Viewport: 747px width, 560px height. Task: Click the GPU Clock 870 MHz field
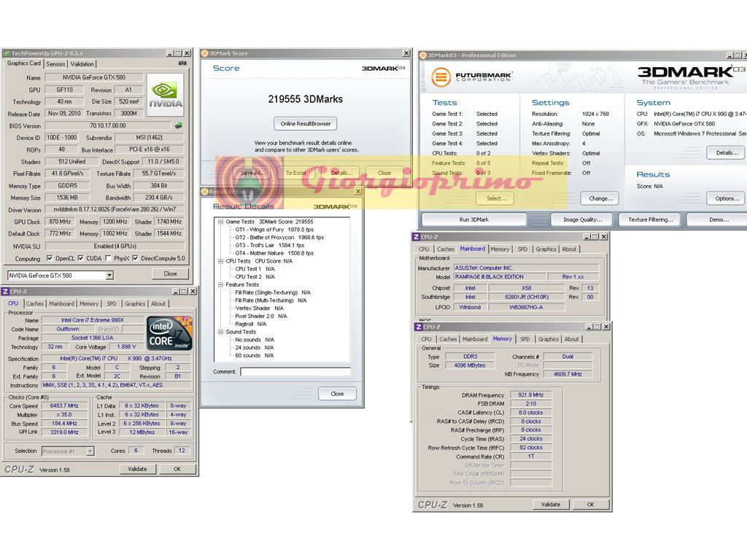60,222
